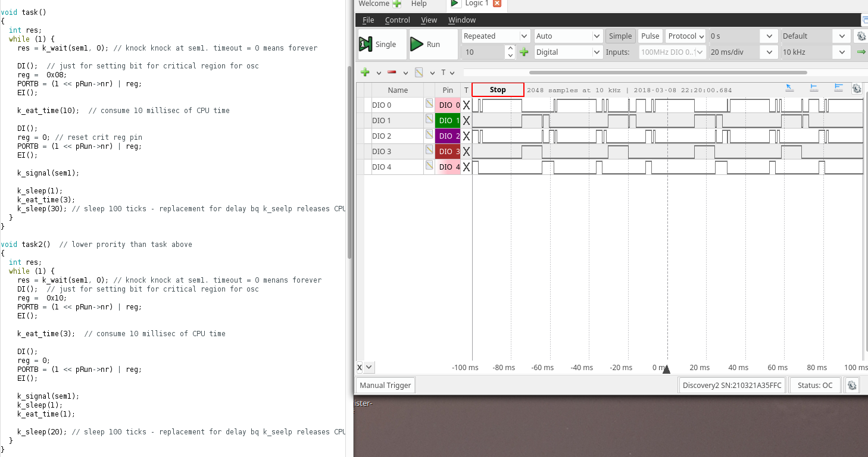The width and height of the screenshot is (868, 457).
Task: Click edit pencil icon for DIO 0
Action: pos(429,104)
